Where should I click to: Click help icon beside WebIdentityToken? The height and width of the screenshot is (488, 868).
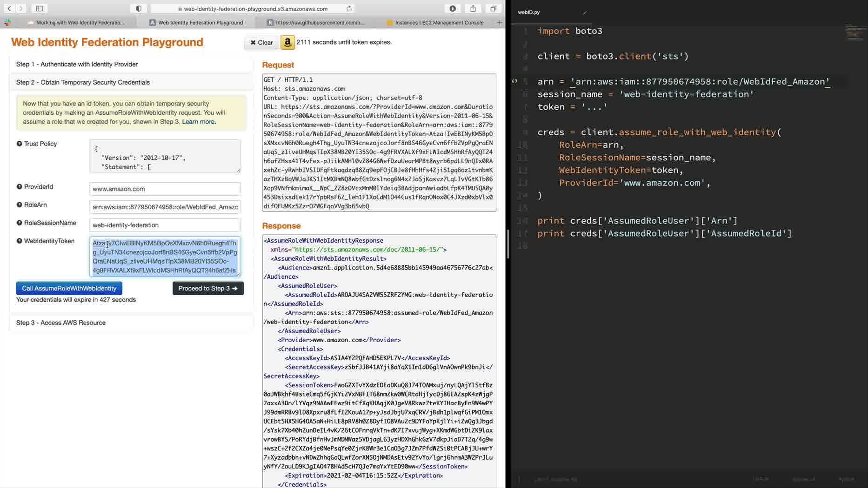20,241
